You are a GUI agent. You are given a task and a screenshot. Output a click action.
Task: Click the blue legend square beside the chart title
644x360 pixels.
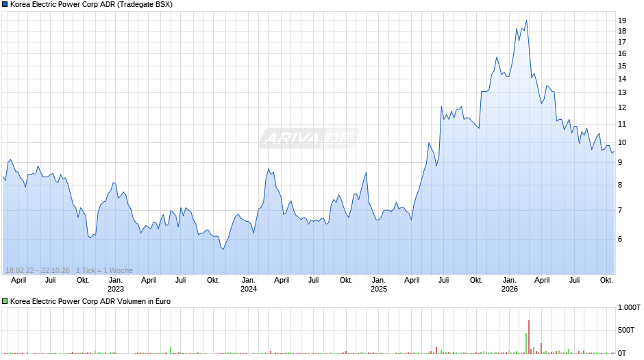5,5
